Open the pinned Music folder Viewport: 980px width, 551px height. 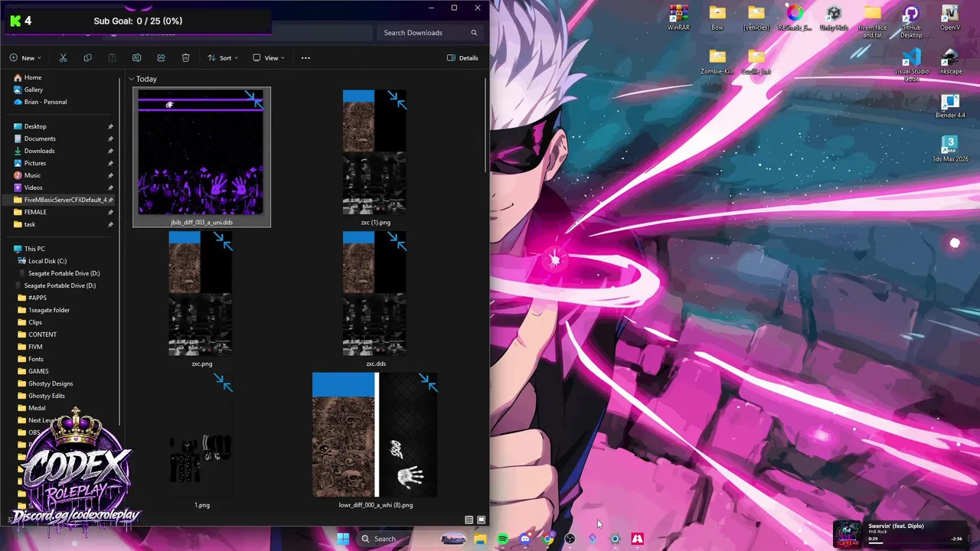pos(27,175)
